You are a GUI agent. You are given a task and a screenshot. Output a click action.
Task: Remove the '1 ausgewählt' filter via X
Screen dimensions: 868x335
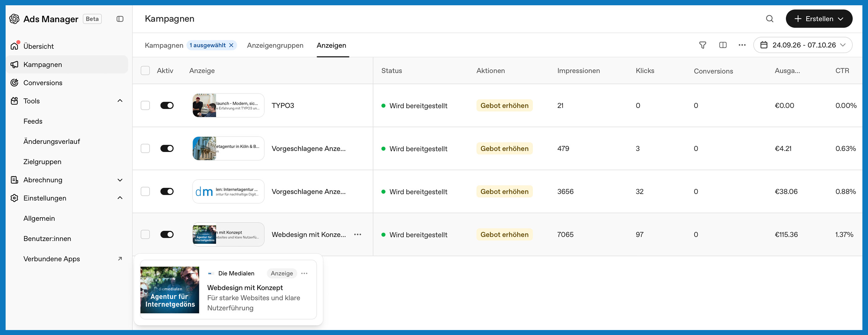(231, 45)
